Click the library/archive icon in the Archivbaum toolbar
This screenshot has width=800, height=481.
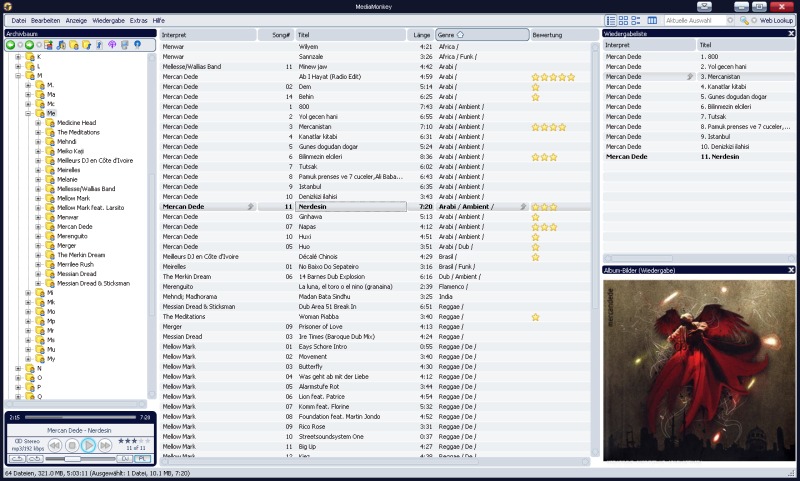pyautogui.click(x=48, y=45)
